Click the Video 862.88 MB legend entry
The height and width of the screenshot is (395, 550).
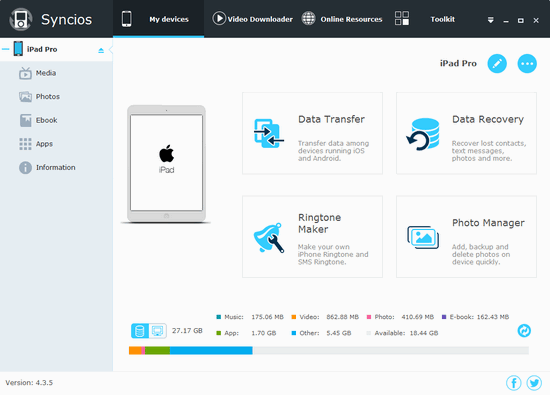point(325,317)
